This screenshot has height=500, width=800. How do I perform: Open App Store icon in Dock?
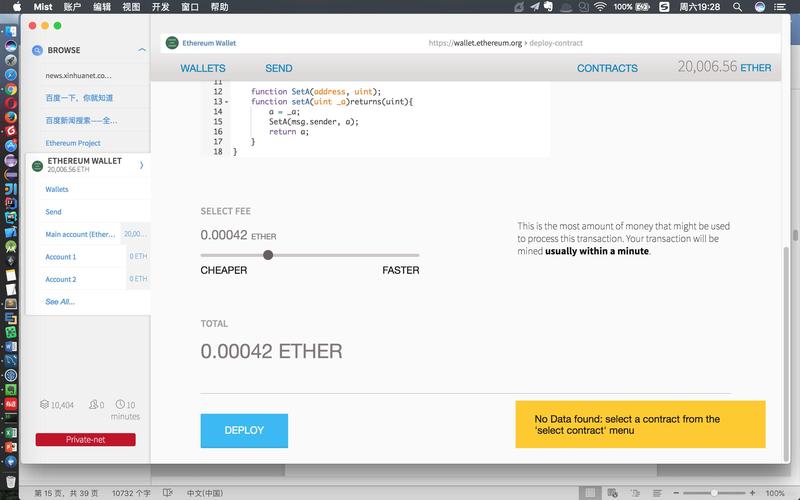click(11, 146)
